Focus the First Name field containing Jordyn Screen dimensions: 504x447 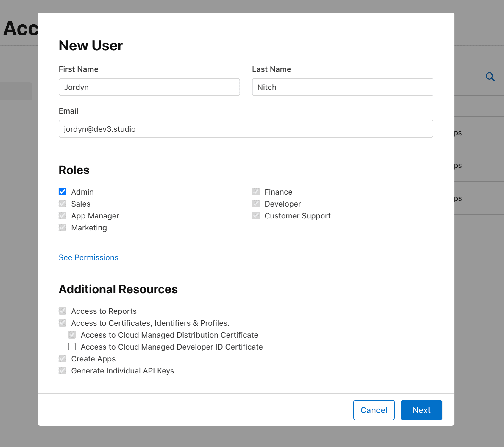click(149, 87)
